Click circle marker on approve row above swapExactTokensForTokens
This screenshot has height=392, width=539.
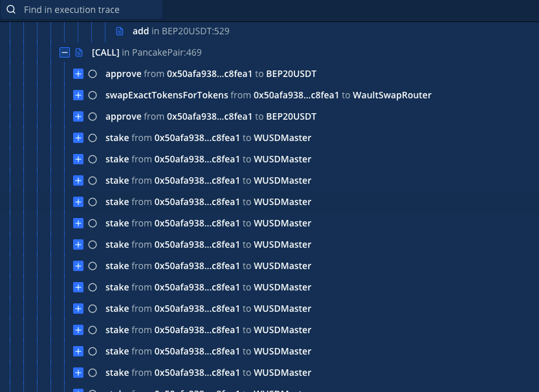coord(93,74)
